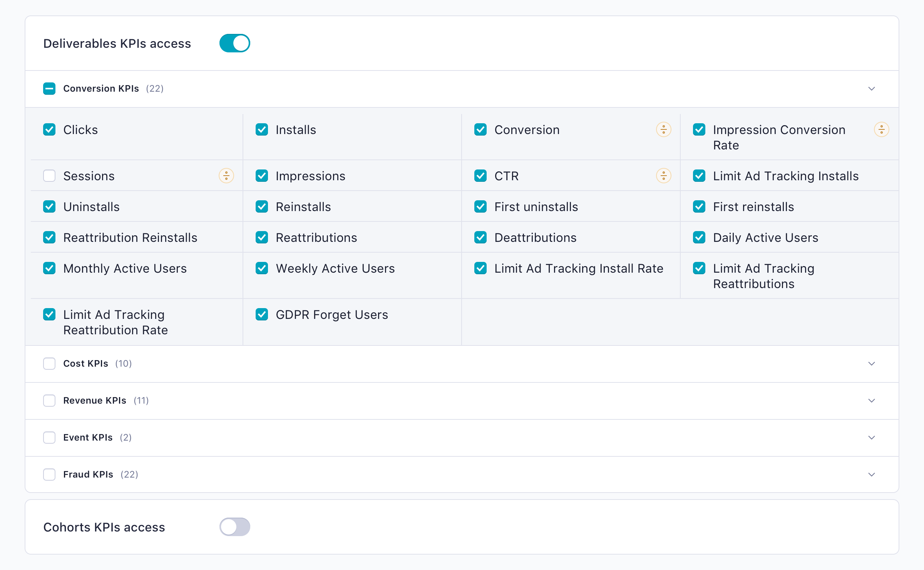Click the division icon beside Impression Conversion Rate
The width and height of the screenshot is (924, 570).
(881, 130)
